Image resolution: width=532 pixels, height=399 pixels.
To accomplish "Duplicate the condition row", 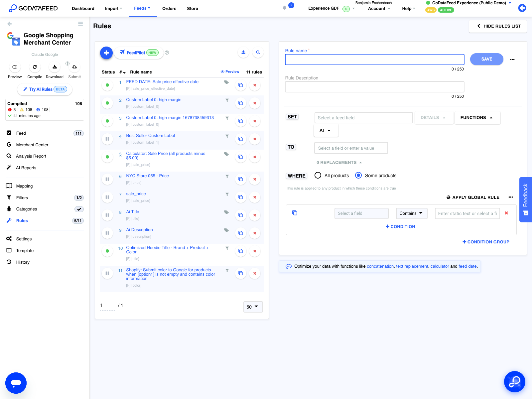I will click(295, 213).
